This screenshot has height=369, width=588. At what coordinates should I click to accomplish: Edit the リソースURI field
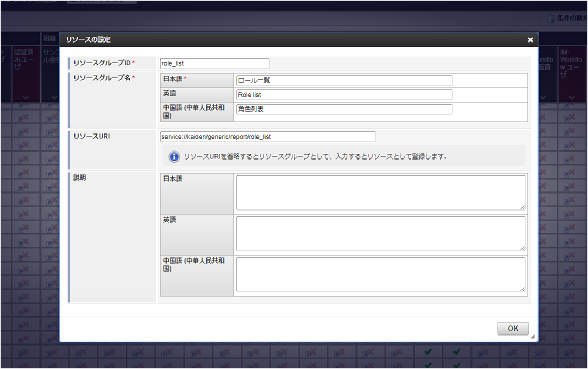268,137
